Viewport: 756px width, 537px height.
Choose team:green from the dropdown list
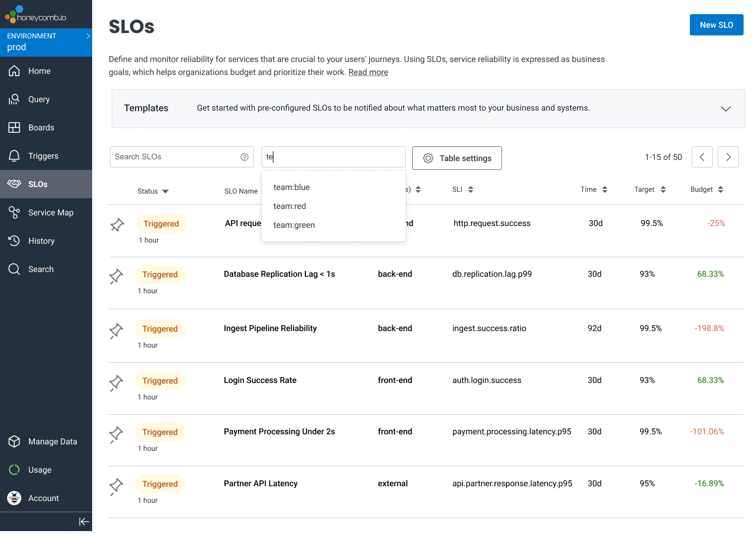point(294,225)
